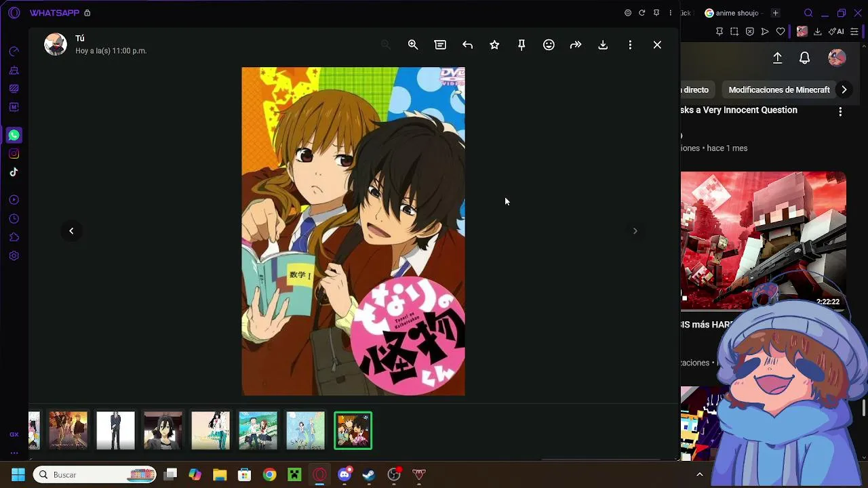Open the sender avatar labeled Tú
The width and height of the screenshot is (868, 488).
pos(56,44)
